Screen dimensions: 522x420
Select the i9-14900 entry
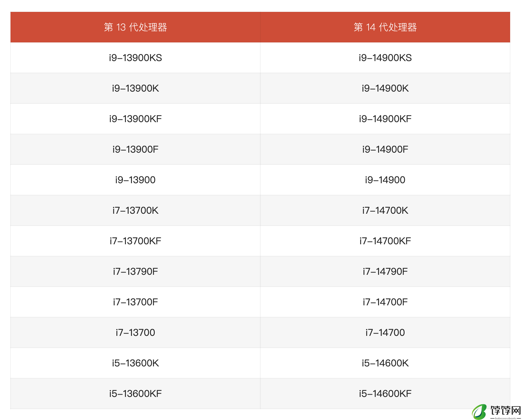[385, 180]
